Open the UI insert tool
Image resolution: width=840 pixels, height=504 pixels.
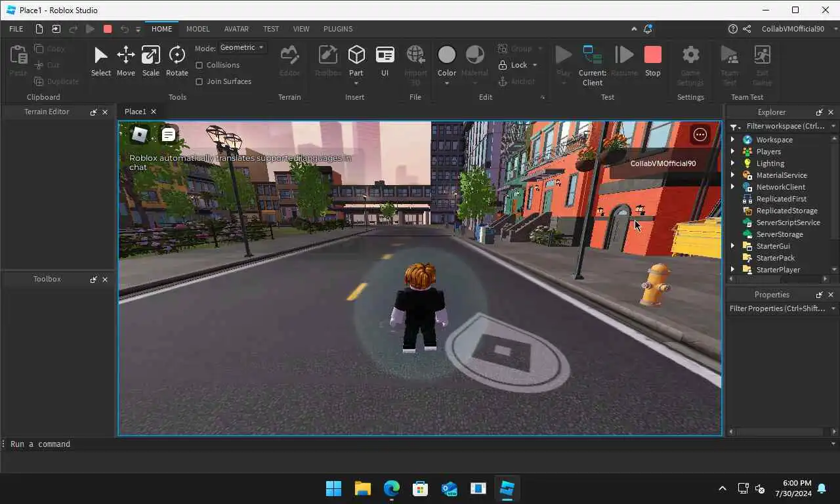(385, 62)
